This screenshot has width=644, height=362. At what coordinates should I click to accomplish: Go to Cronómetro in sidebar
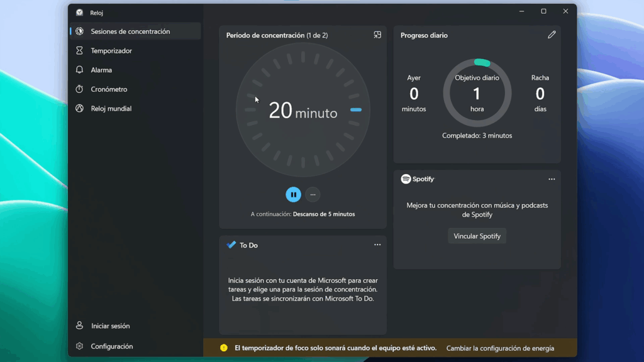click(x=109, y=89)
